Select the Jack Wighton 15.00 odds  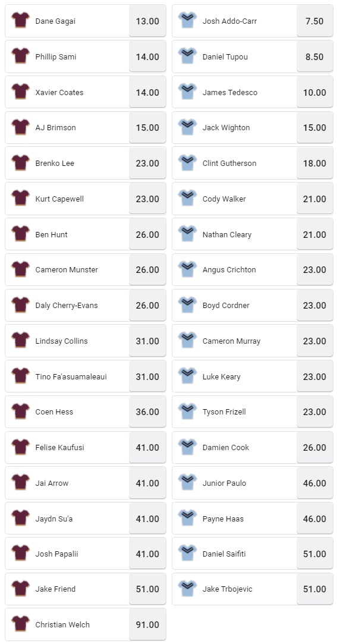[314, 128]
